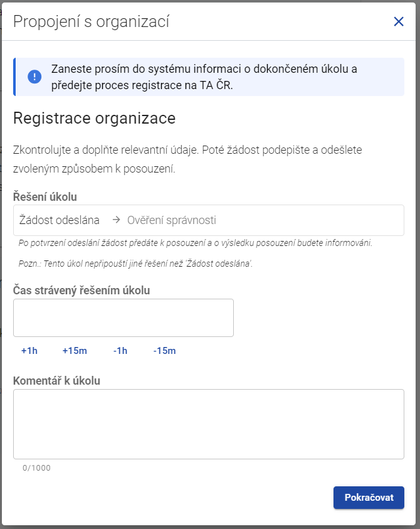Screen dimensions: 420x529
Task: Subtract fifteen minutes with -15m
Action: click(x=164, y=351)
